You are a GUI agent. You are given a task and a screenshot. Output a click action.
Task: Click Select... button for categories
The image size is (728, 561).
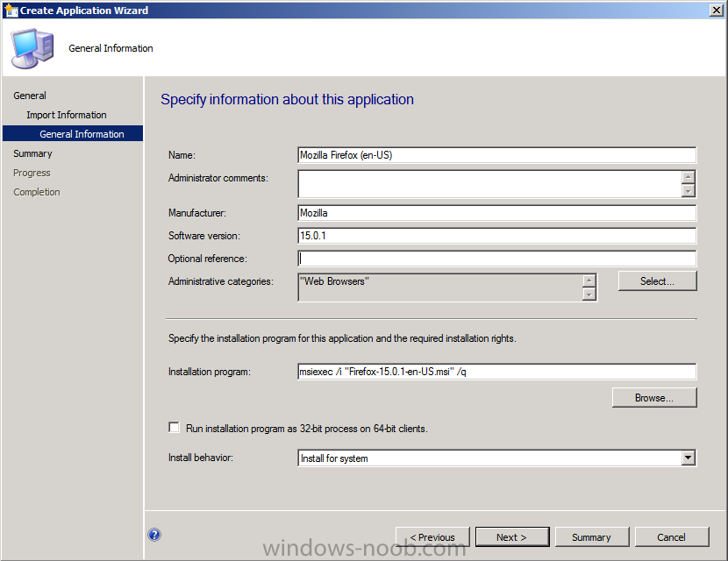[657, 281]
